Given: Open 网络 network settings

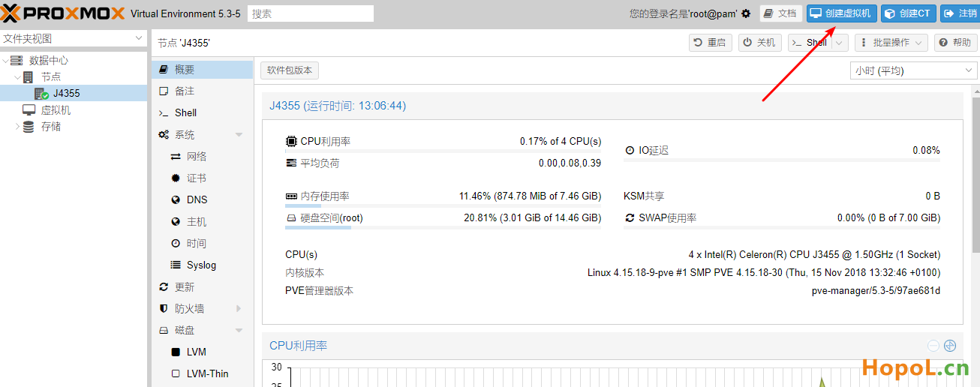Looking at the screenshot, I should (202, 157).
